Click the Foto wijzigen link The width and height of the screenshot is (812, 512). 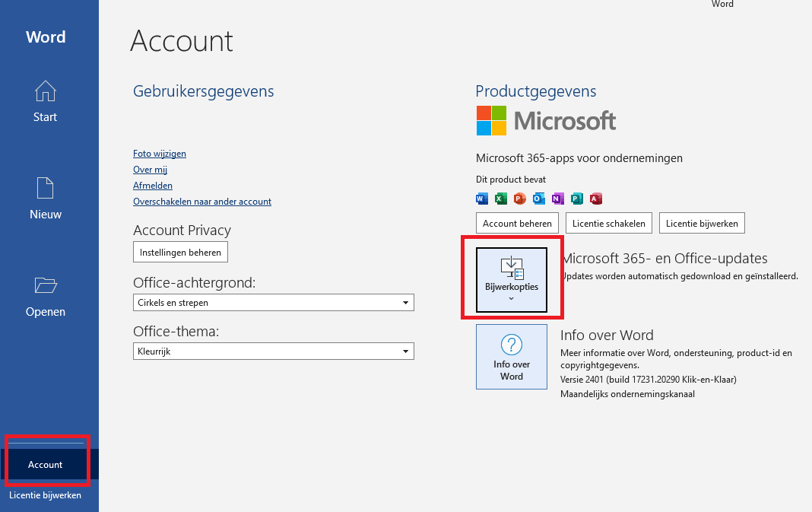coord(160,154)
